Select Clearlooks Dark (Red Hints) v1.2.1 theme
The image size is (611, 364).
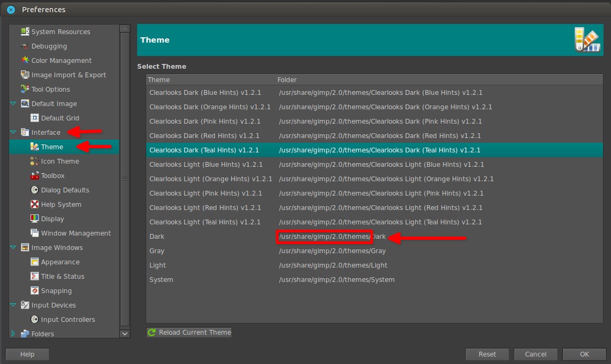[375, 136]
